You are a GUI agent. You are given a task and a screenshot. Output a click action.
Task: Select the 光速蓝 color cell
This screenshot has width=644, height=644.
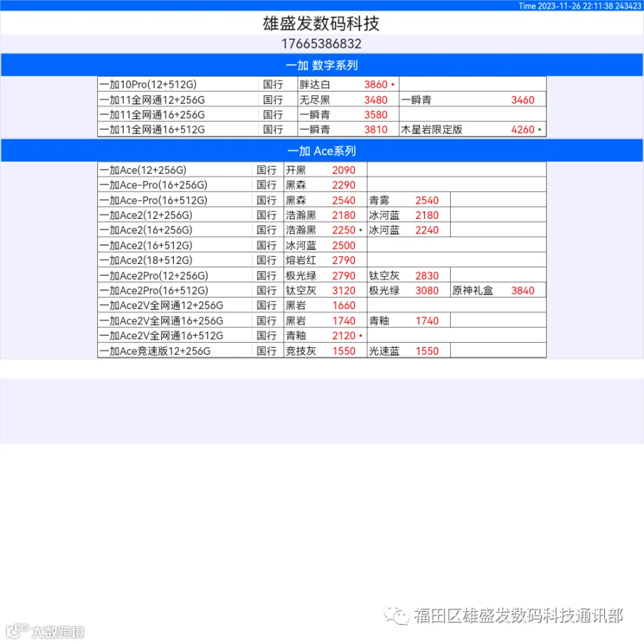pos(384,351)
